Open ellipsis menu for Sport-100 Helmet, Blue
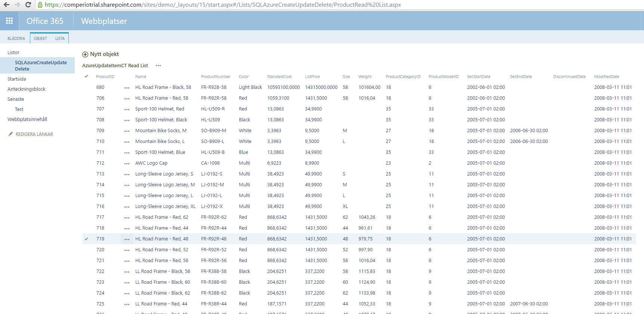Viewport: 644px width, 314px height. pyautogui.click(x=127, y=153)
